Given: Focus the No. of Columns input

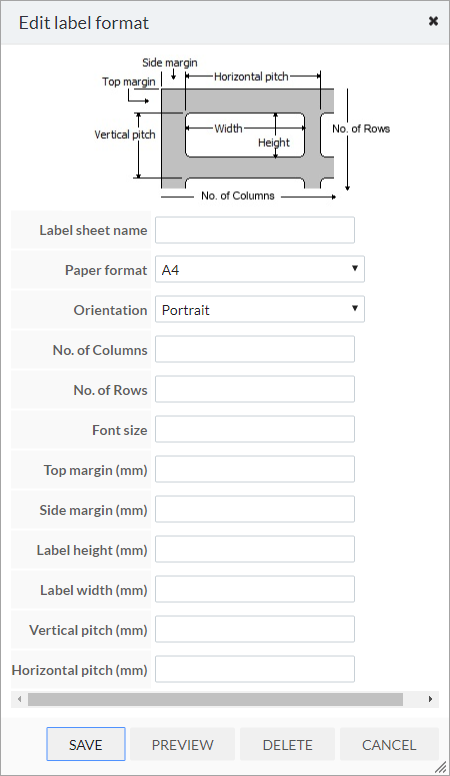Looking at the screenshot, I should 255,349.
